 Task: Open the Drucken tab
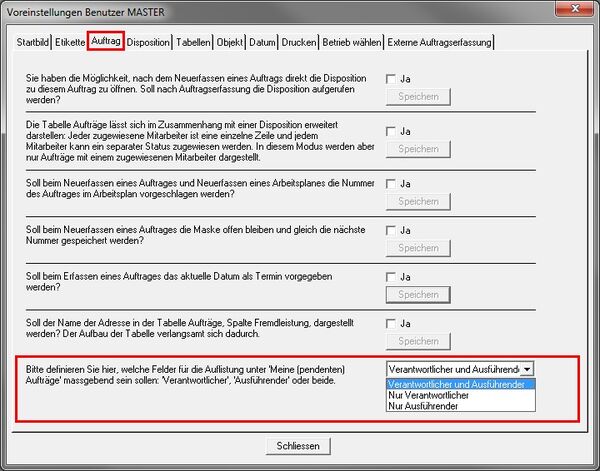click(x=299, y=42)
